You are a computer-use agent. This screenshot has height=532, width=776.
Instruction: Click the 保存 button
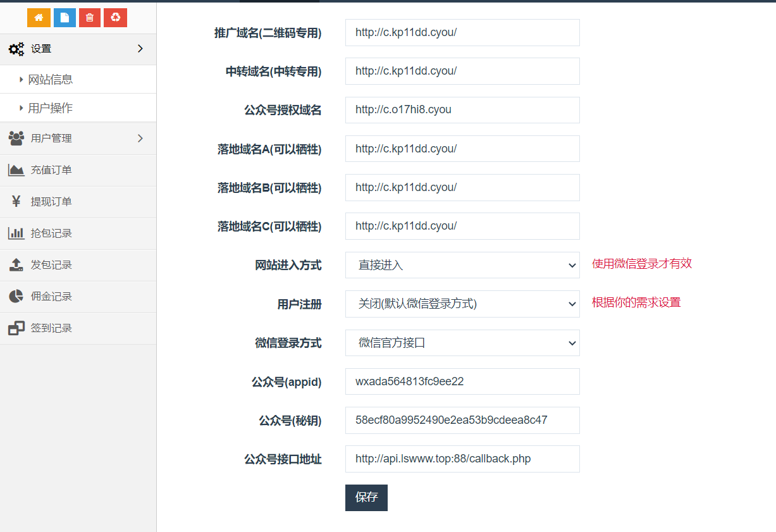pos(366,497)
